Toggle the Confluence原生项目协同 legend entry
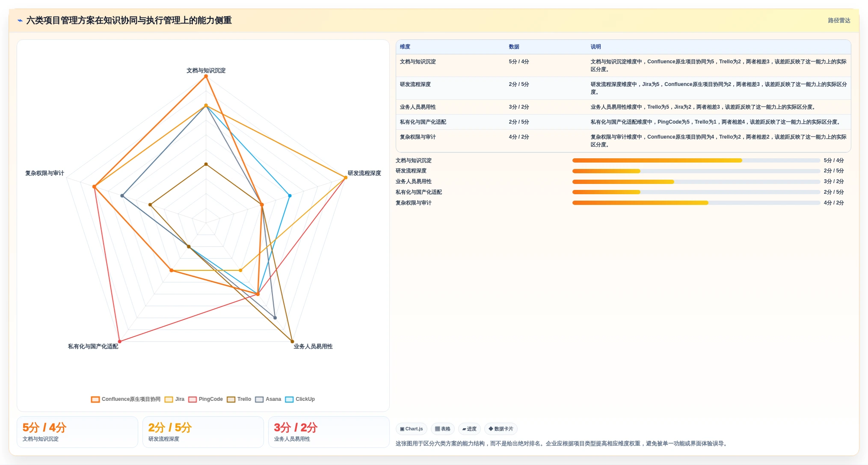 click(x=126, y=399)
